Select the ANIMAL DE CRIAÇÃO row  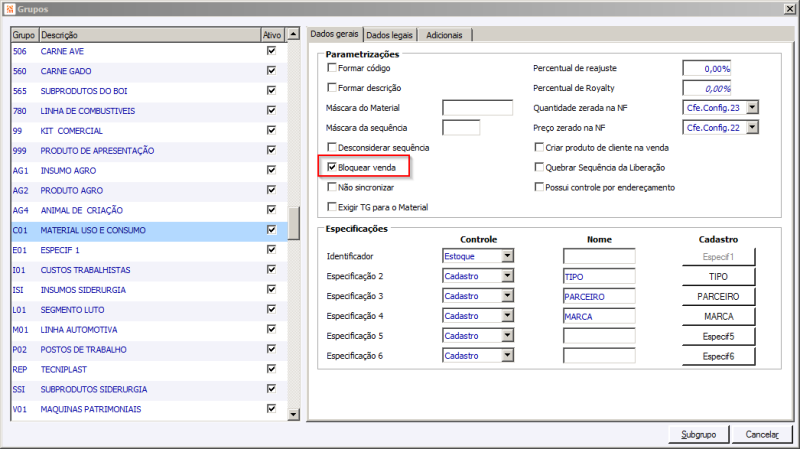(149, 210)
